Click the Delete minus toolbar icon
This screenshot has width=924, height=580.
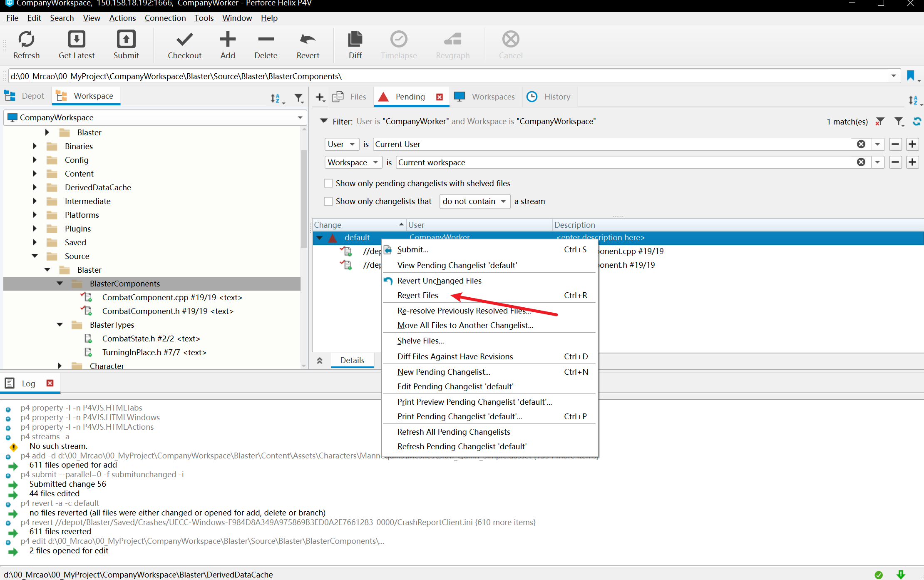[266, 40]
